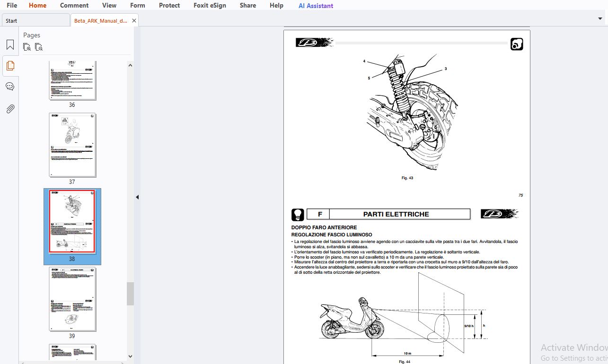The width and height of the screenshot is (608, 364).
Task: Close the Beta_ARK_Manual document tab
Action: [134, 21]
